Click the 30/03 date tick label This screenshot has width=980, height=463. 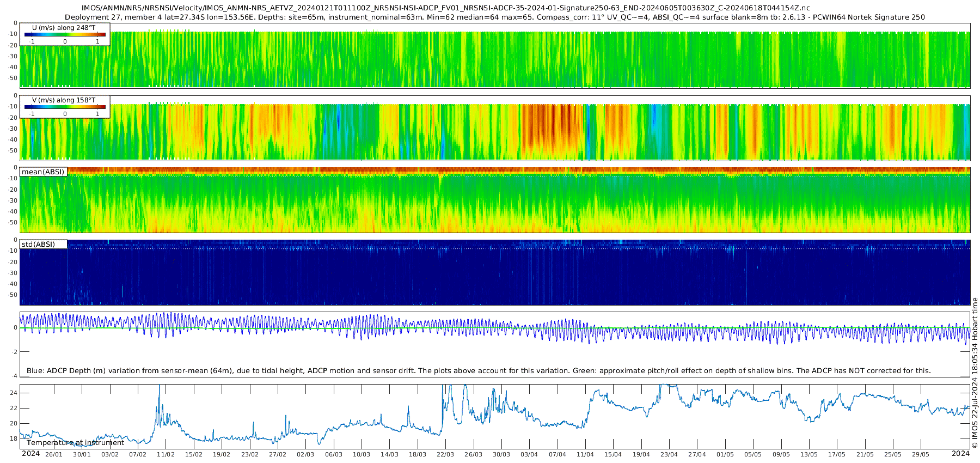point(501,454)
